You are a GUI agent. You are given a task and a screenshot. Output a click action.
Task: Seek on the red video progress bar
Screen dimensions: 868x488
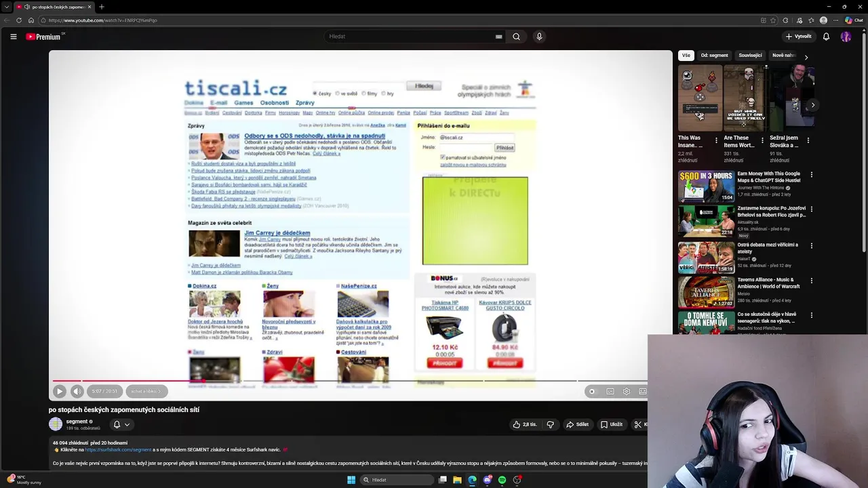click(129, 381)
